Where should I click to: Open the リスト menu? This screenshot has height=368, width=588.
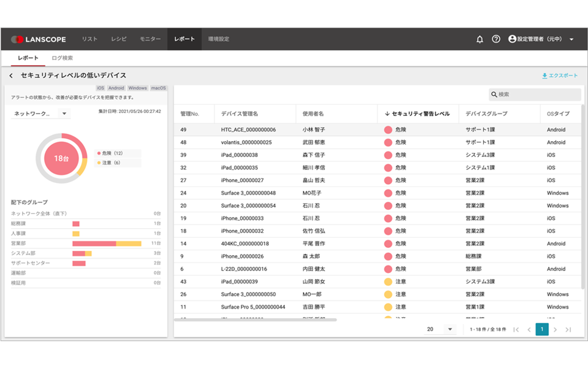pos(89,39)
